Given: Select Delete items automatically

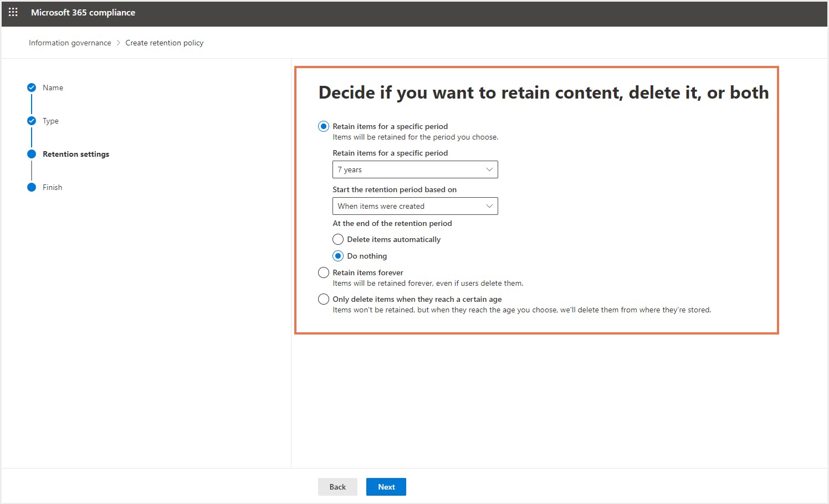Looking at the screenshot, I should [338, 239].
